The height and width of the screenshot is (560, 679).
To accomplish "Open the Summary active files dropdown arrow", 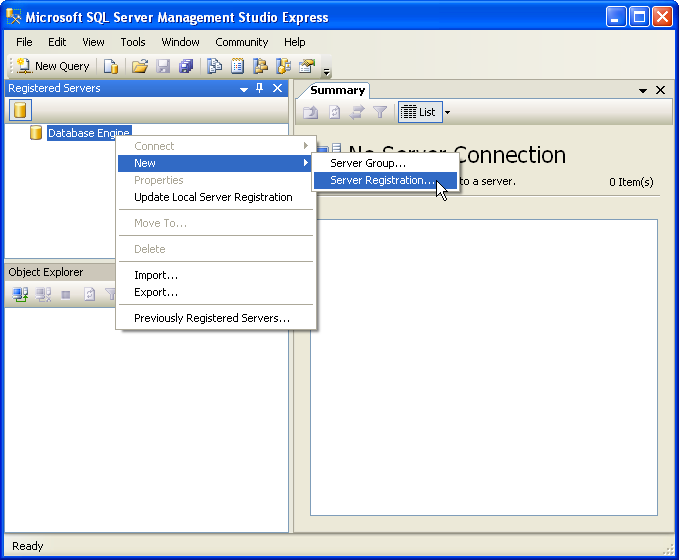I will pyautogui.click(x=643, y=91).
